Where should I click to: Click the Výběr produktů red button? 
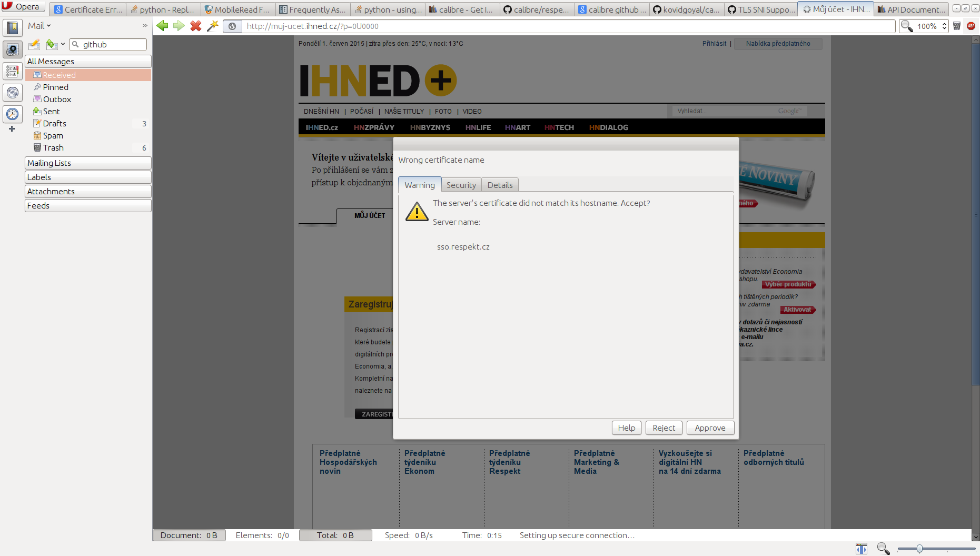point(788,284)
